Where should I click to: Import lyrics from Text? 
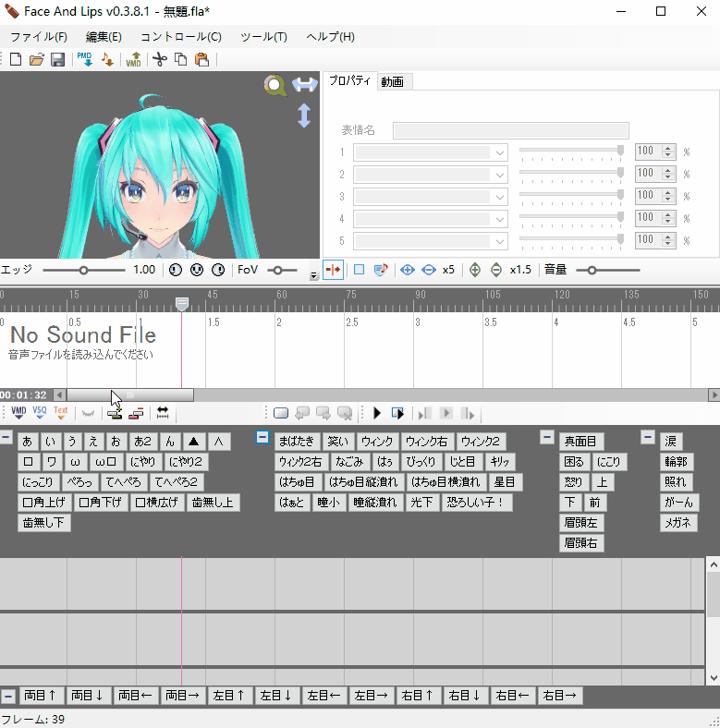pyautogui.click(x=61, y=413)
